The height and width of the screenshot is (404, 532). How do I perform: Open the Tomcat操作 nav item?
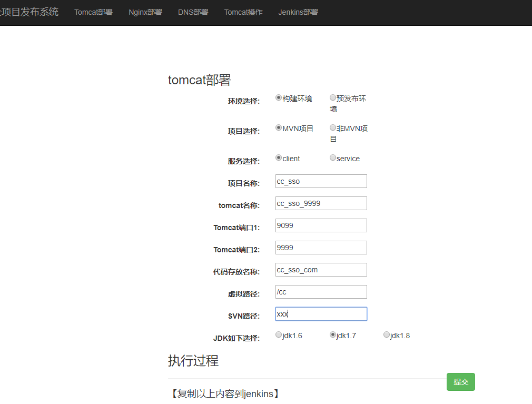pos(243,12)
